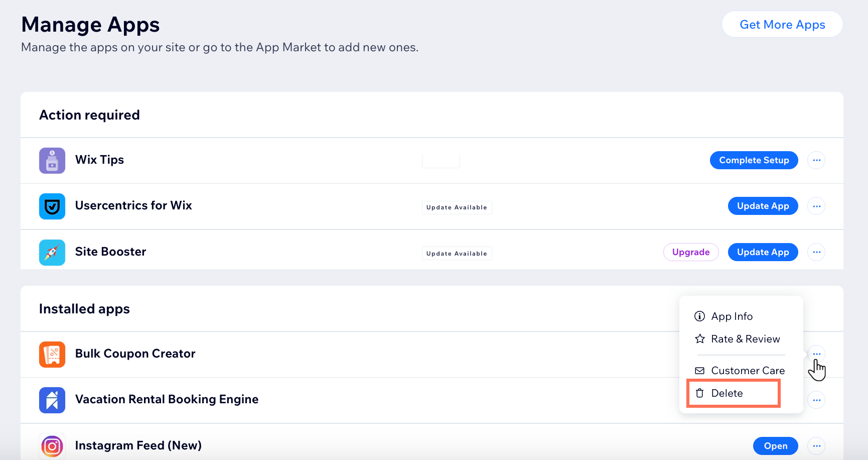
Task: Click the Instagram Feed app icon
Action: pos(52,446)
